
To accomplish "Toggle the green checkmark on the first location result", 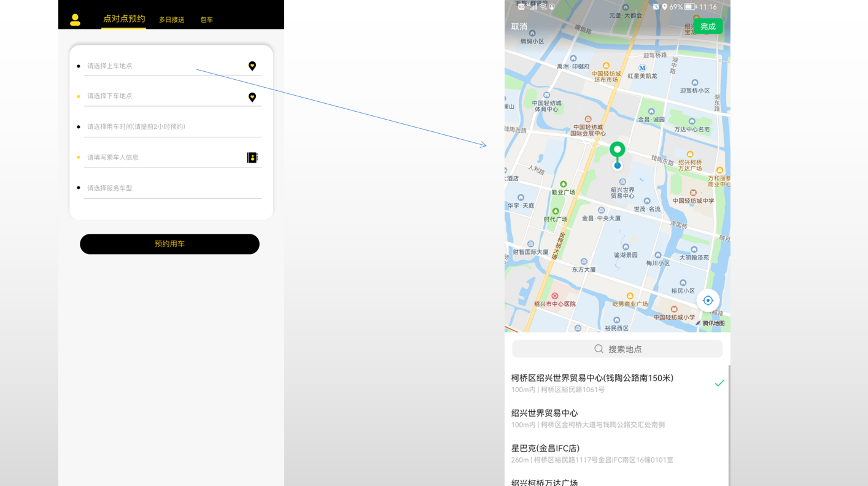I will pos(719,383).
